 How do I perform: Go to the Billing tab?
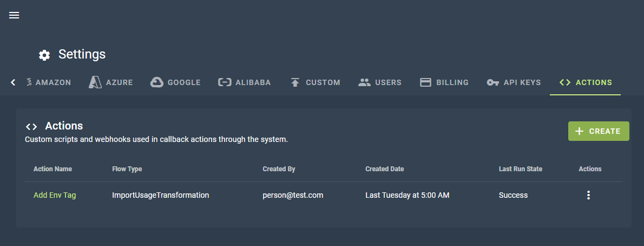coord(444,82)
